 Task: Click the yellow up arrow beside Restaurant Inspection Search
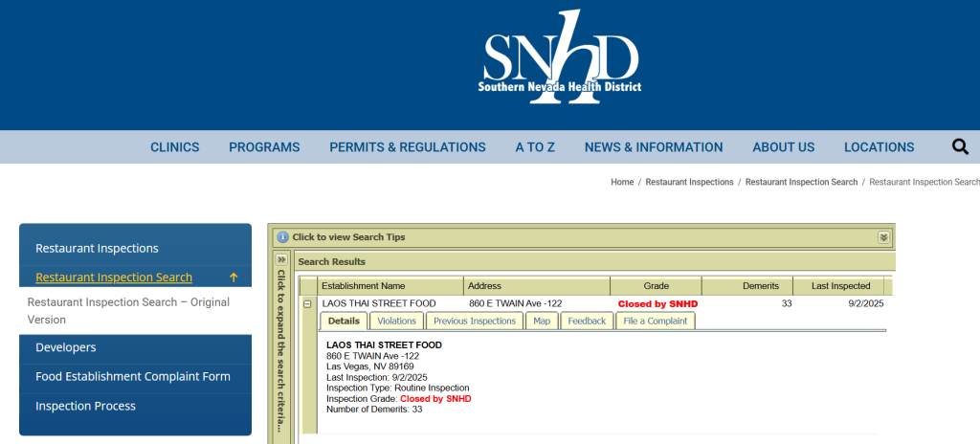(x=234, y=277)
